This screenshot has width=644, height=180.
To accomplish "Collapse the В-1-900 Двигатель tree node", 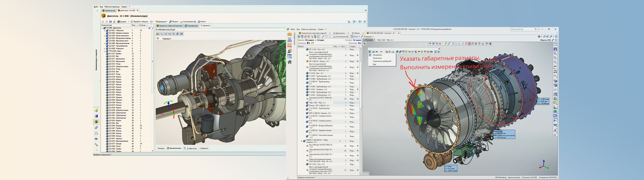I will coord(102,28).
